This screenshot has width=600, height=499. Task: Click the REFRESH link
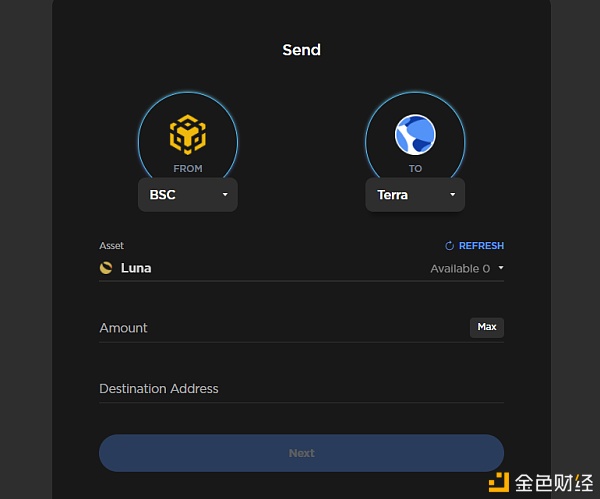tap(481, 246)
